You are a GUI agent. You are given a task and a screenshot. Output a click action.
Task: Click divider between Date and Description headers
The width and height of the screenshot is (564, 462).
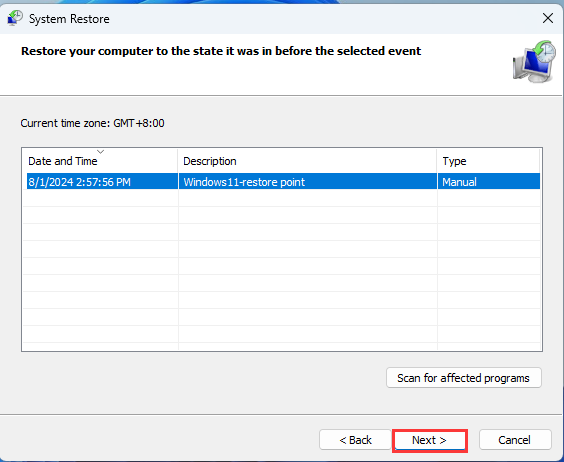[x=178, y=161]
